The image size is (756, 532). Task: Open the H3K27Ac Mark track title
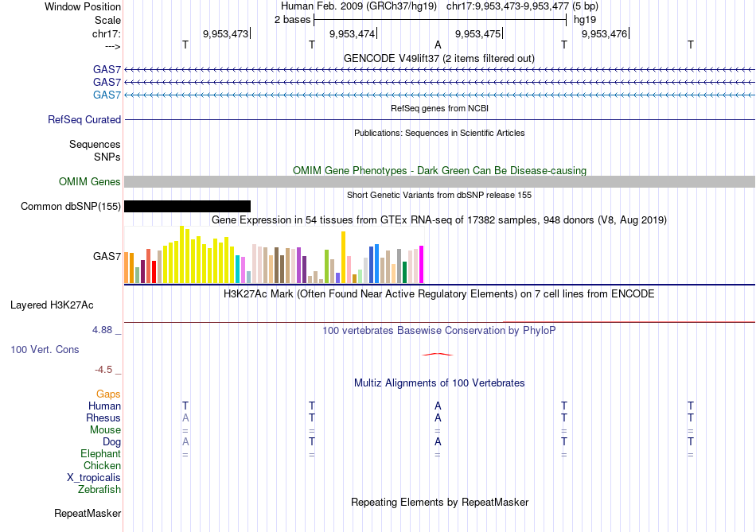(x=439, y=294)
